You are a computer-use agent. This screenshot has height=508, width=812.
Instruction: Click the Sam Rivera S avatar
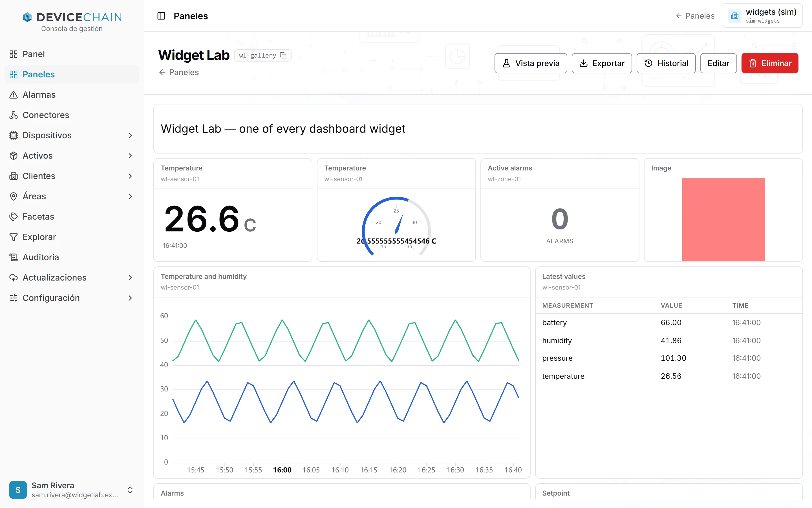pyautogui.click(x=18, y=490)
